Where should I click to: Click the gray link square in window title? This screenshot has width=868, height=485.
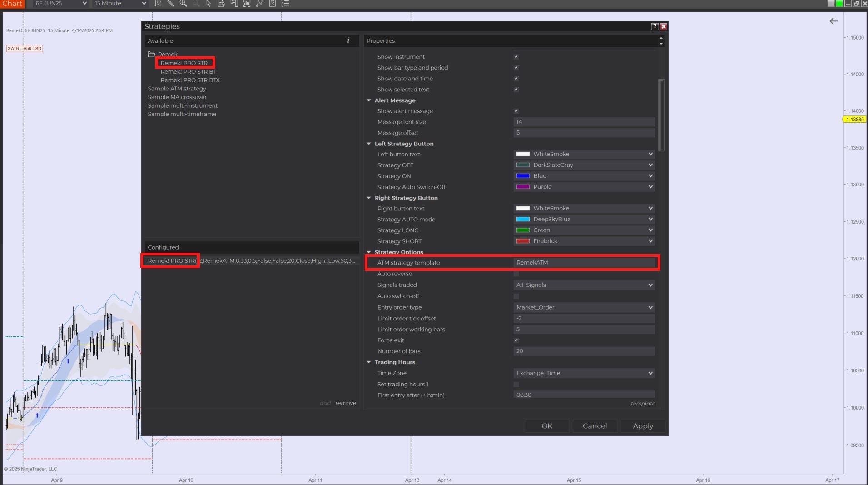tap(831, 4)
